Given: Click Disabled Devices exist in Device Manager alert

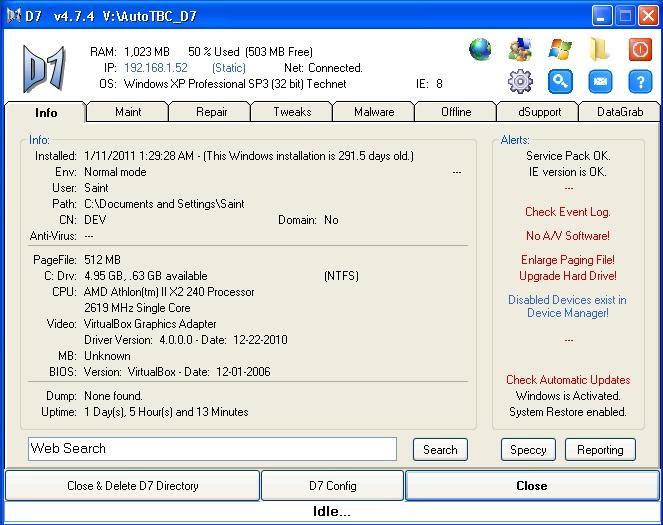Looking at the screenshot, I should click(567, 306).
